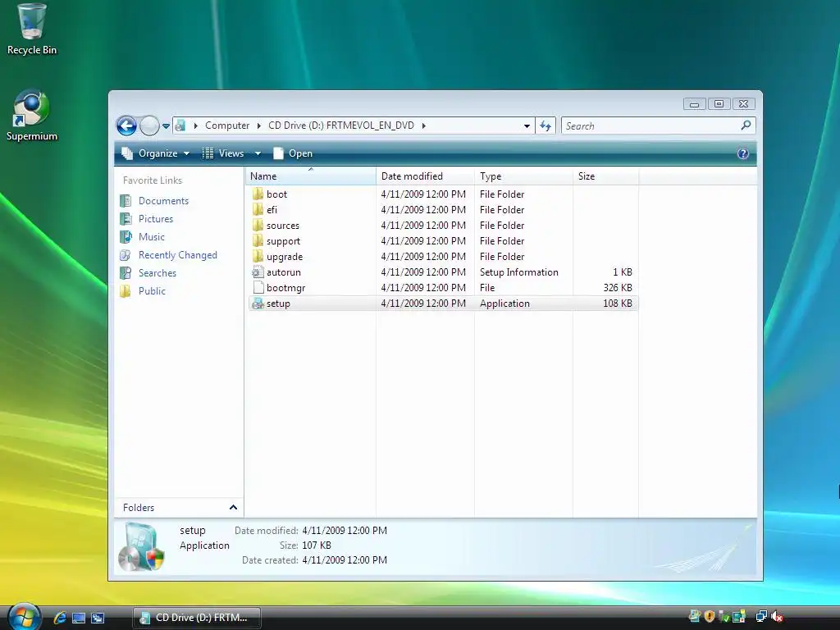Click setup icon in details pane
The width and height of the screenshot is (840, 630).
(141, 547)
